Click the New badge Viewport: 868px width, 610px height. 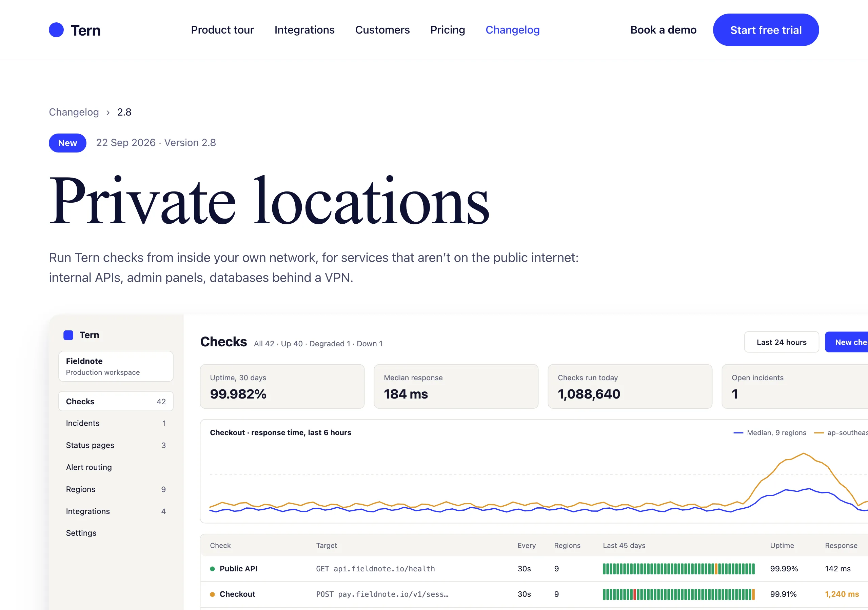click(67, 143)
